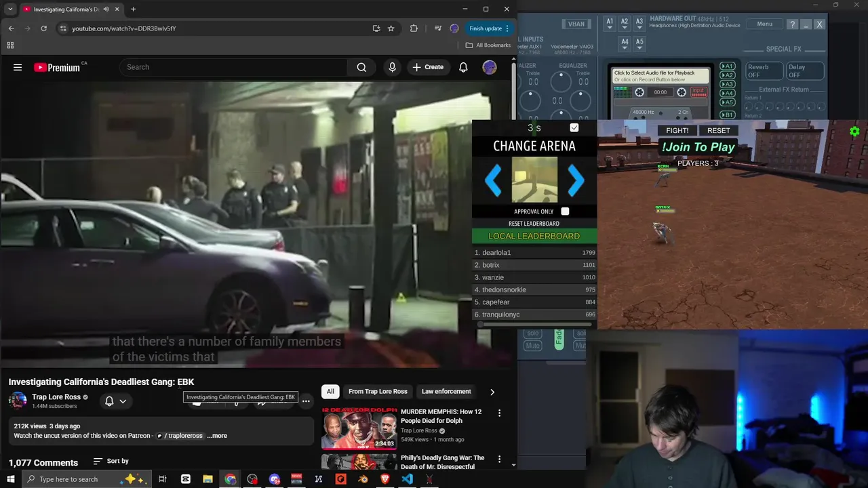Click the RESET button in the game
Viewport: 868px width, 488px height.
click(x=718, y=130)
